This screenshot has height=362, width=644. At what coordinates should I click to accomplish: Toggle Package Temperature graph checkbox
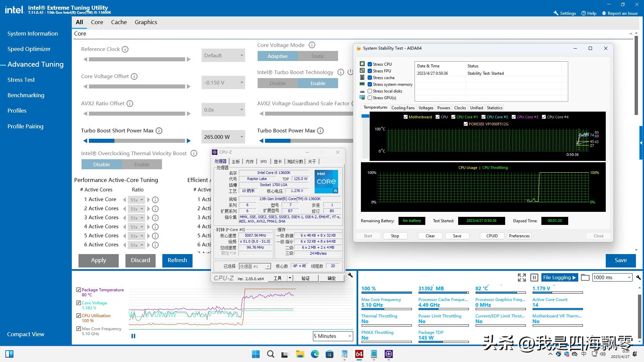coord(78,290)
